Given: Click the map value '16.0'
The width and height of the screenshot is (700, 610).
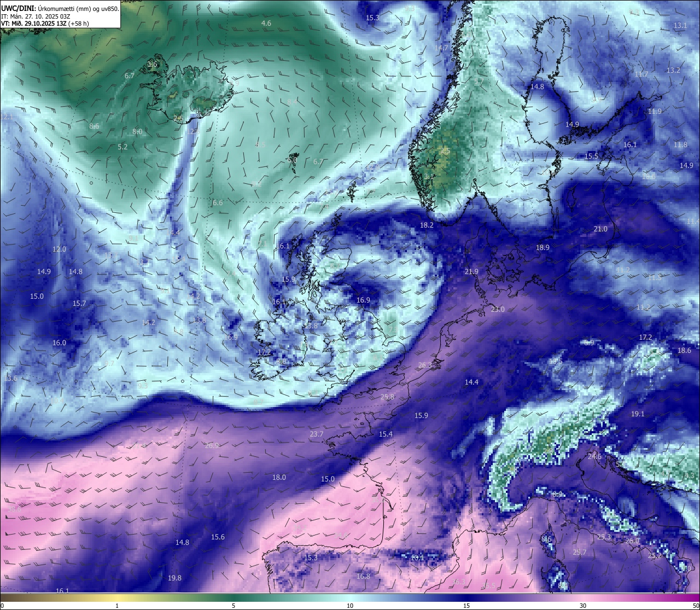Looking at the screenshot, I should [x=59, y=343].
